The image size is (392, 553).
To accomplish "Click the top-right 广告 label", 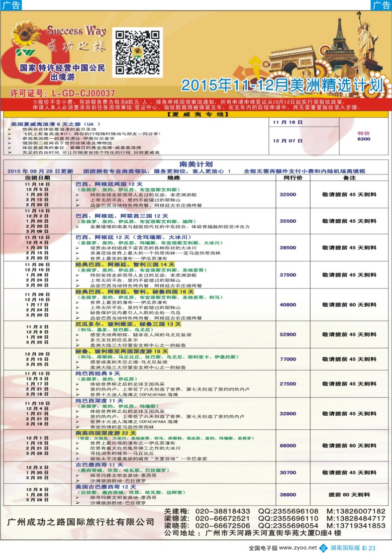I will coord(381,5).
